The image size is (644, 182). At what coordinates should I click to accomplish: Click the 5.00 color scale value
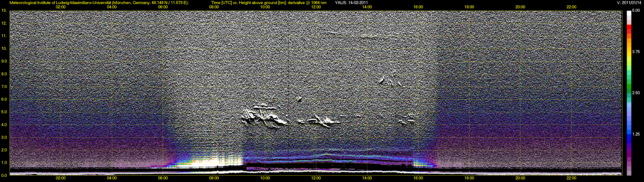[636, 10]
